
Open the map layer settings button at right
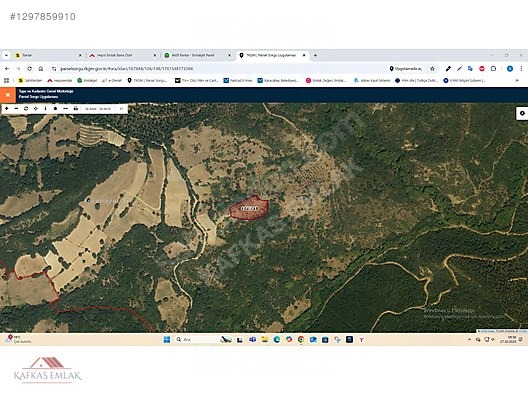(522, 113)
